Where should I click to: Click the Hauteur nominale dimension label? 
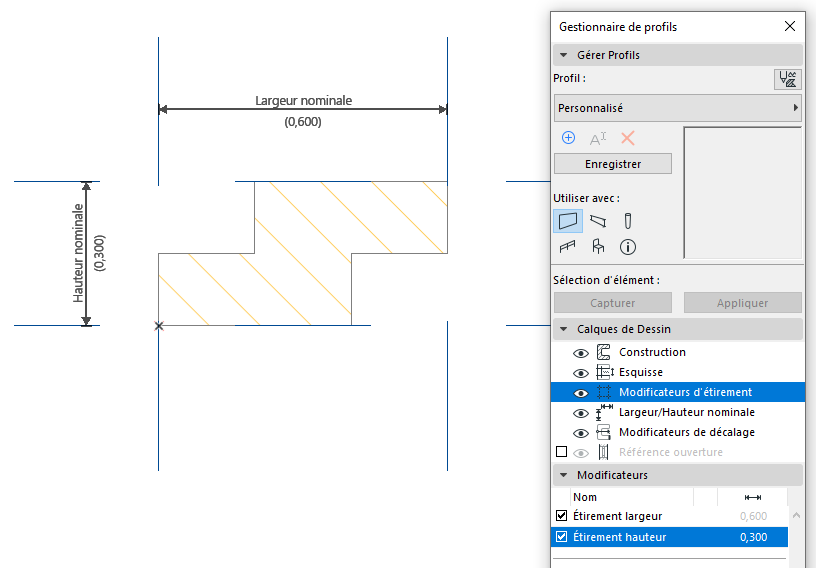pos(78,253)
